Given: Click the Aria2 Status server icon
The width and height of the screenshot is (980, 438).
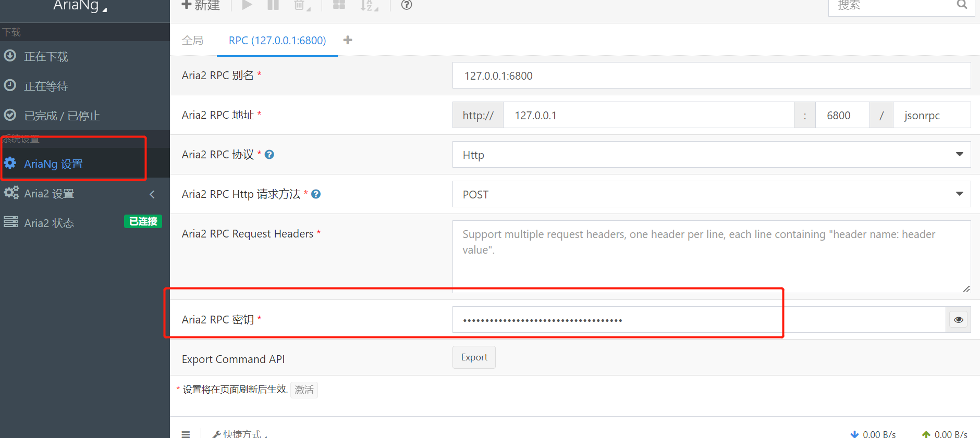Looking at the screenshot, I should coord(11,222).
